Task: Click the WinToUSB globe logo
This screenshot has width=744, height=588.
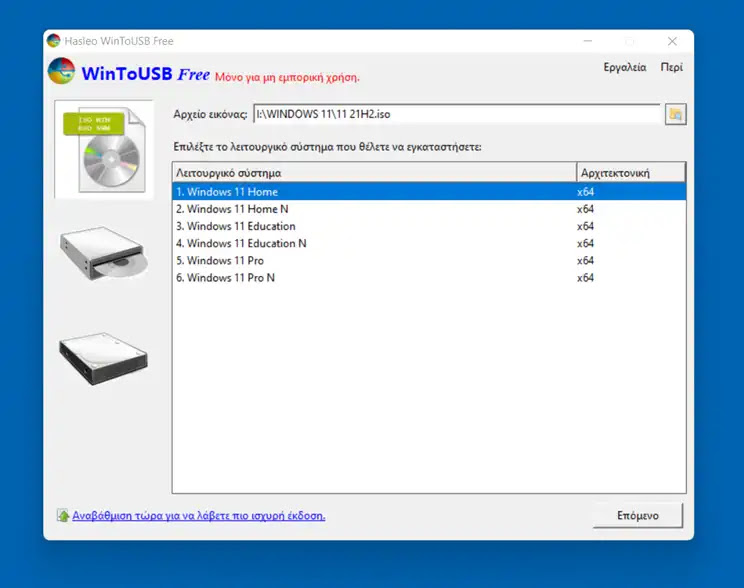Action: pos(61,71)
